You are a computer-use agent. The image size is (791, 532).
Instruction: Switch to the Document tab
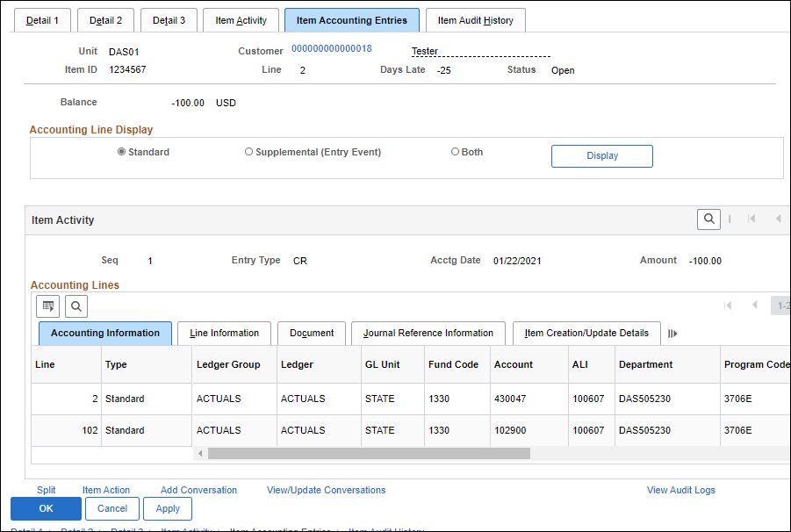[311, 334]
